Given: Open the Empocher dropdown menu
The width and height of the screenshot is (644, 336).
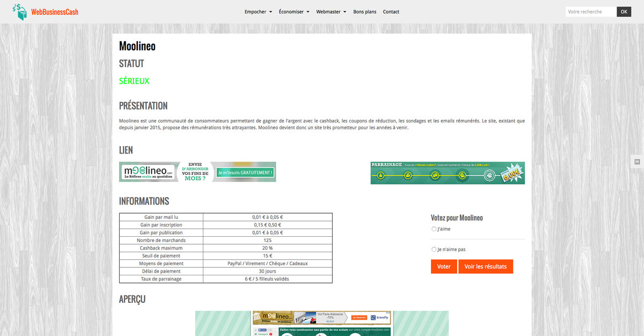Looking at the screenshot, I should pos(258,12).
